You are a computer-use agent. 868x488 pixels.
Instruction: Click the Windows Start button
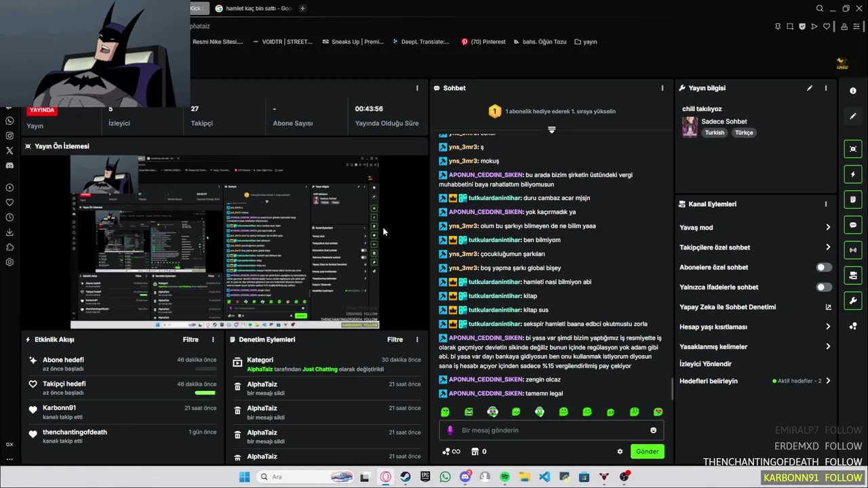[244, 477]
